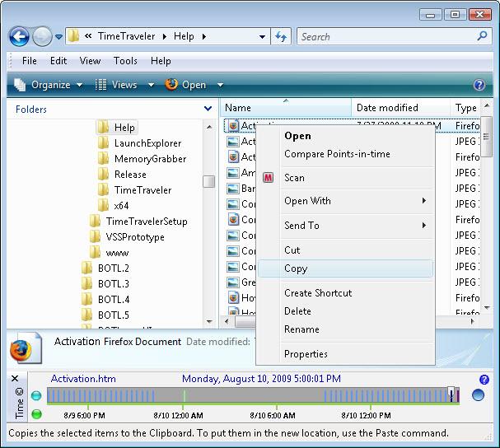Open Explorer help question-mark icon in toolbar
The height and width of the screenshot is (448, 500).
(479, 85)
